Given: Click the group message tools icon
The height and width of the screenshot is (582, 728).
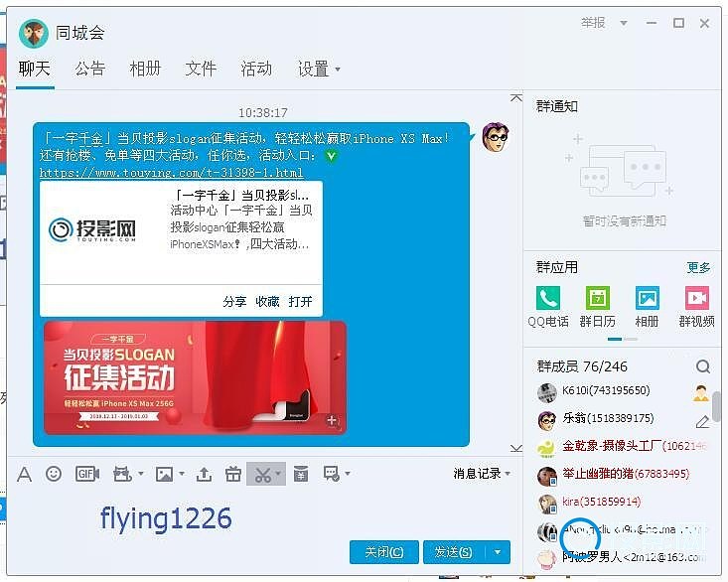Looking at the screenshot, I should tap(332, 474).
